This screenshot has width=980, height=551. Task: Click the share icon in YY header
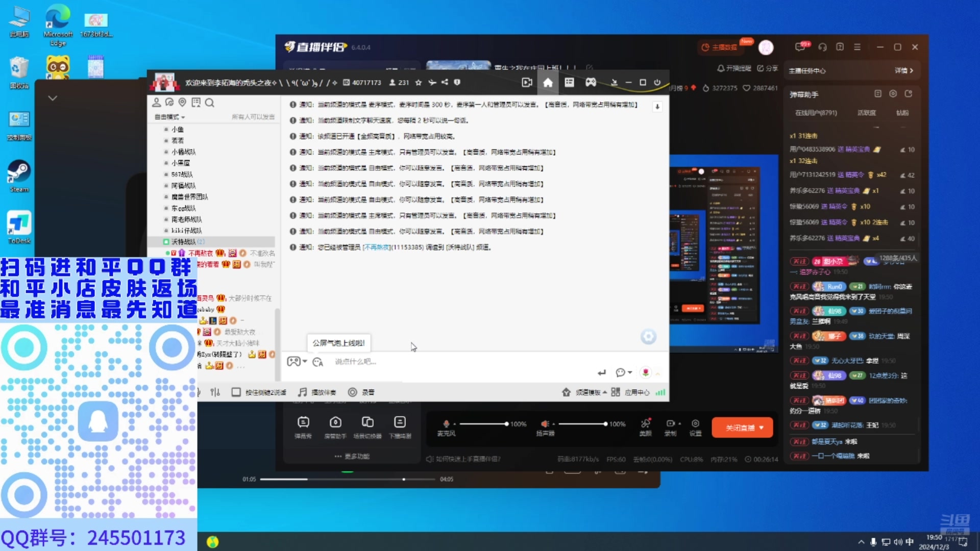click(445, 83)
